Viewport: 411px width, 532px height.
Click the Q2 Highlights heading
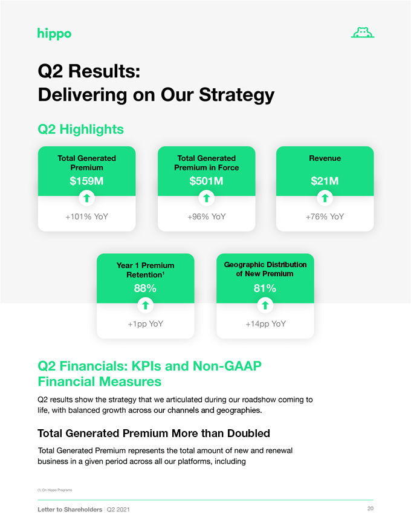click(81, 129)
